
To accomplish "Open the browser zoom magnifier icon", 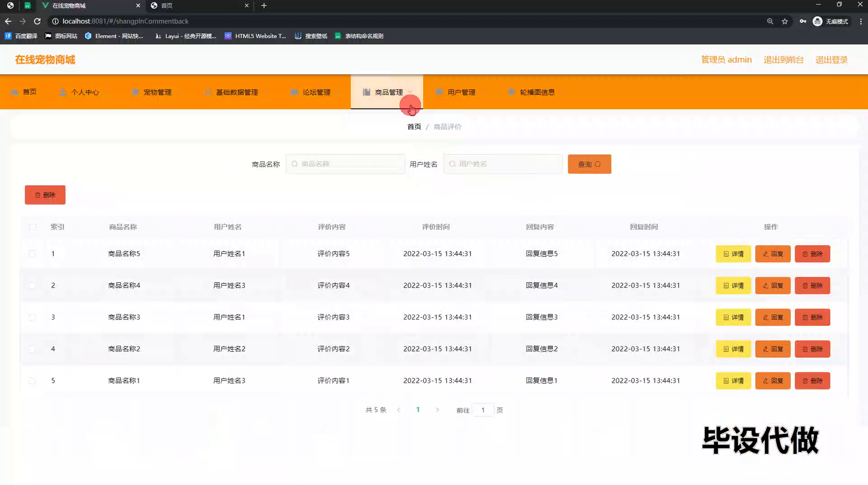I will point(770,21).
